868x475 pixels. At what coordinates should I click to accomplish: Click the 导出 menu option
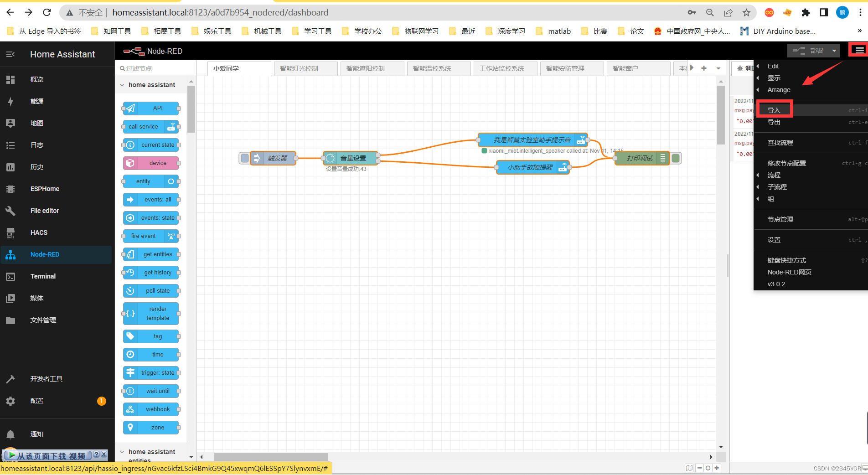point(774,122)
